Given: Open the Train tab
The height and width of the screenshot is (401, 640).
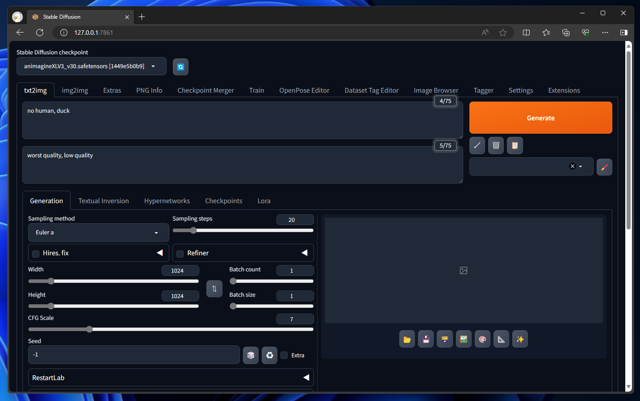Looking at the screenshot, I should [256, 90].
